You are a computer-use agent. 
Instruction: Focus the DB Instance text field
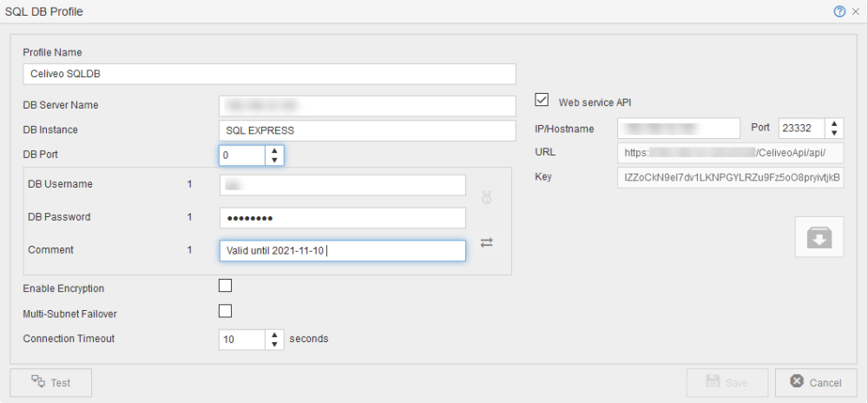pyautogui.click(x=367, y=130)
